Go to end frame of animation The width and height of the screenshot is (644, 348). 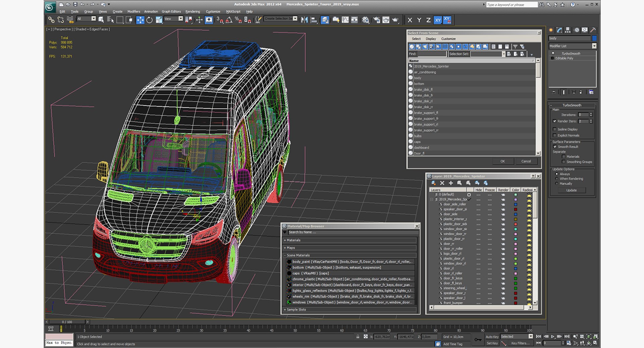click(567, 336)
